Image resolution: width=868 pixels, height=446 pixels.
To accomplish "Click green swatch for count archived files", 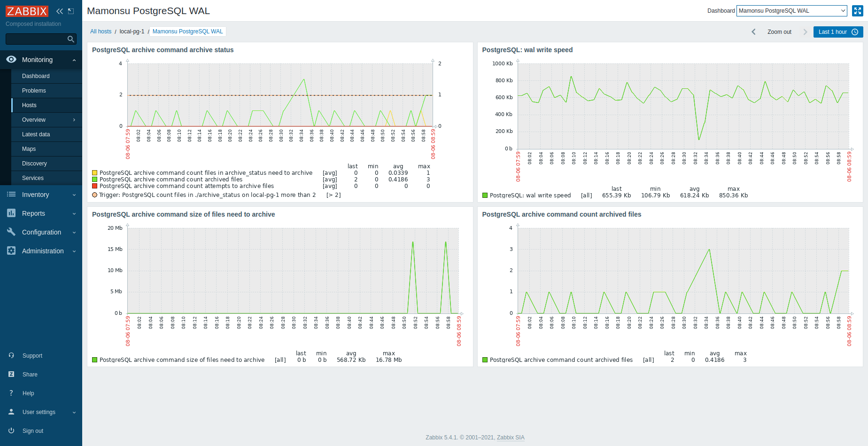I will click(x=95, y=180).
